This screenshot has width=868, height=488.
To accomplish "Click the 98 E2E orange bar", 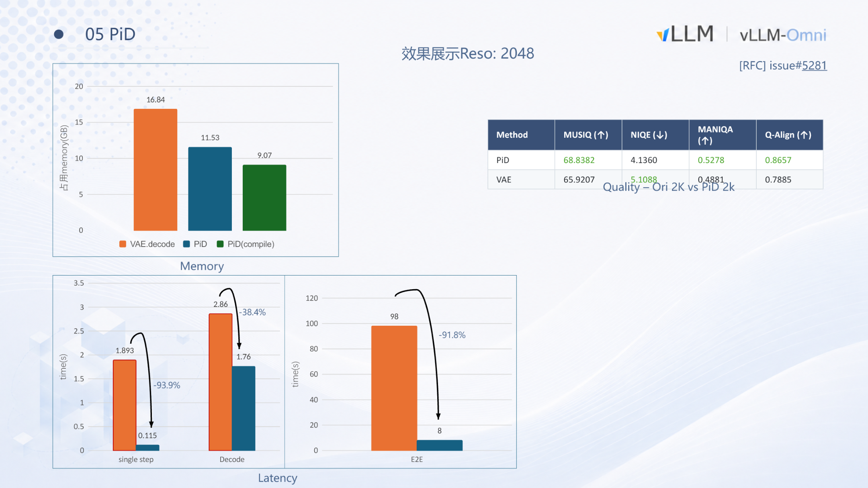I will click(394, 388).
